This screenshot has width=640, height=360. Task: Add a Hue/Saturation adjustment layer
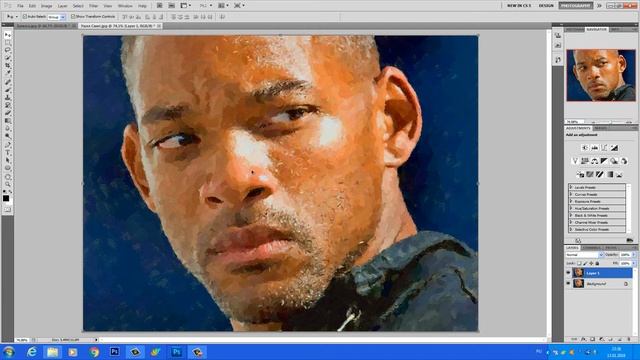tap(585, 161)
